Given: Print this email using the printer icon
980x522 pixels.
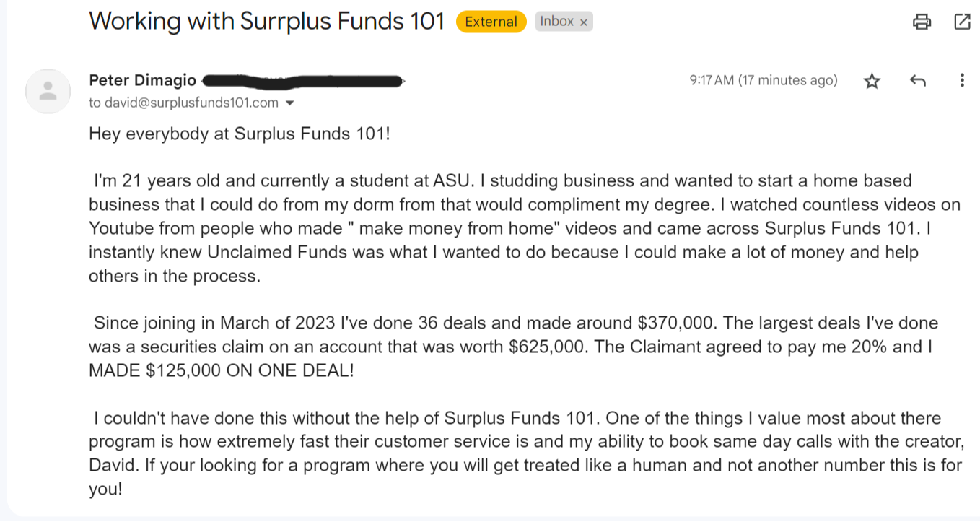Looking at the screenshot, I should (922, 22).
